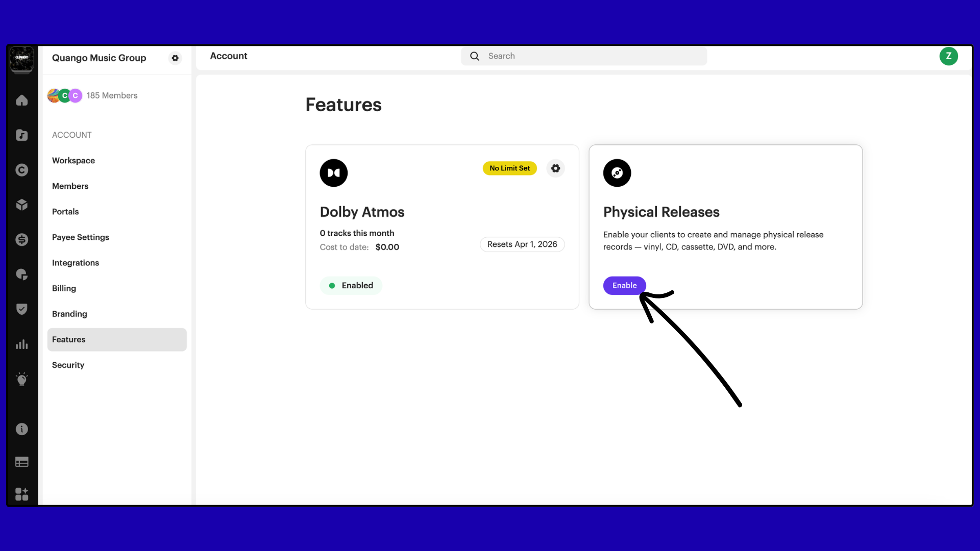Open the dollar sign royalties icon
The height and width of the screenshot is (551, 980).
tap(21, 239)
